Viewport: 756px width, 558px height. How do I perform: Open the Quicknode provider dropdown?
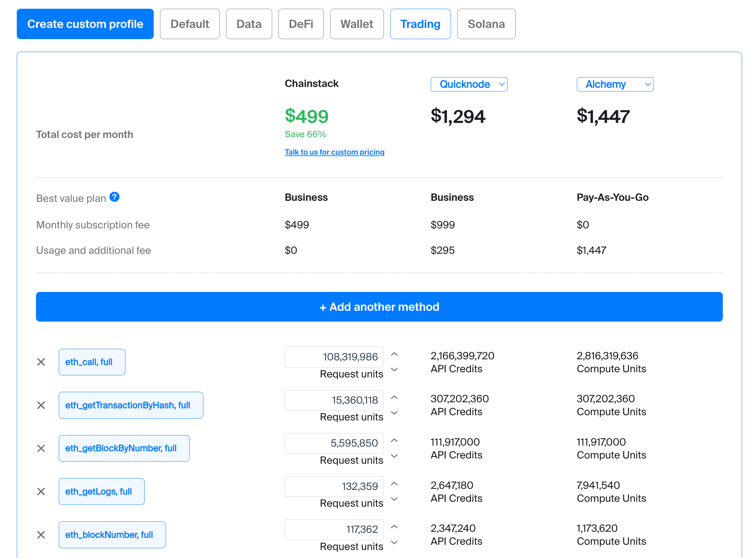point(469,85)
